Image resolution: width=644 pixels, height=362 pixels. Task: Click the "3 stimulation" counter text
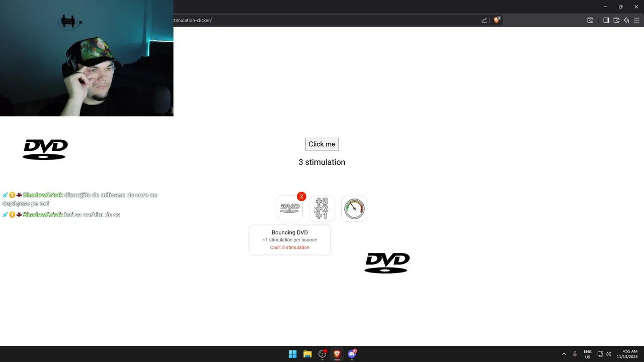coord(322,162)
